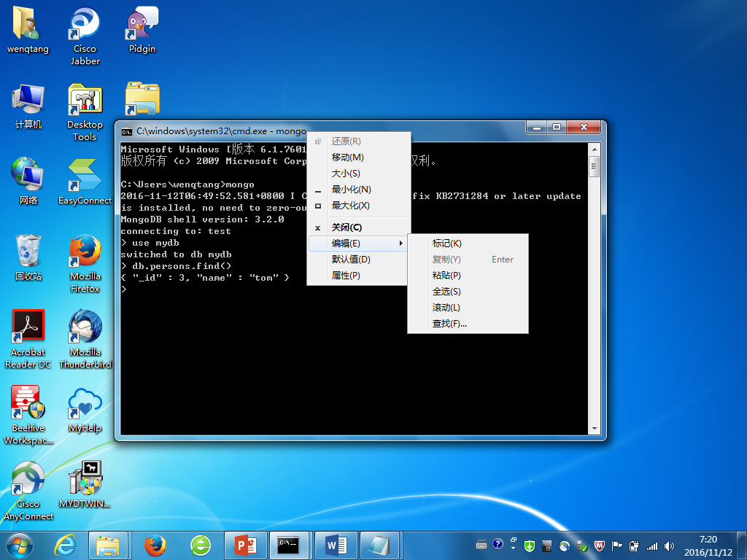Choose 默认值(D) from the system menu

coord(351,260)
